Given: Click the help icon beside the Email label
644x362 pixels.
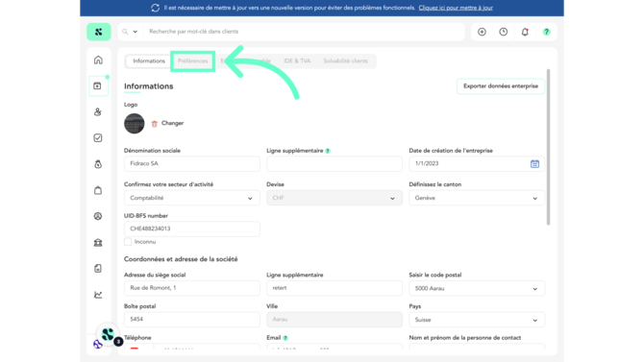Looking at the screenshot, I should point(285,338).
